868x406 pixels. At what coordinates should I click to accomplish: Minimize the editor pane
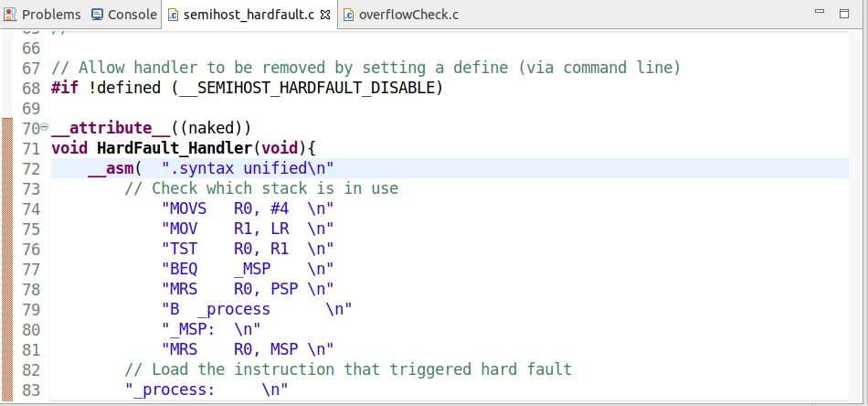(x=820, y=11)
